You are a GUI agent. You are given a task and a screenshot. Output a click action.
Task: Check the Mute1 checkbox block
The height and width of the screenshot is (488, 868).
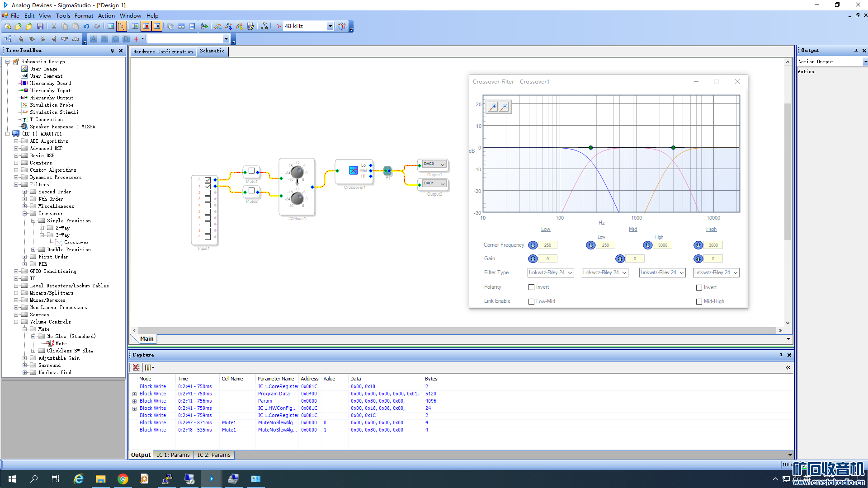coord(252,171)
